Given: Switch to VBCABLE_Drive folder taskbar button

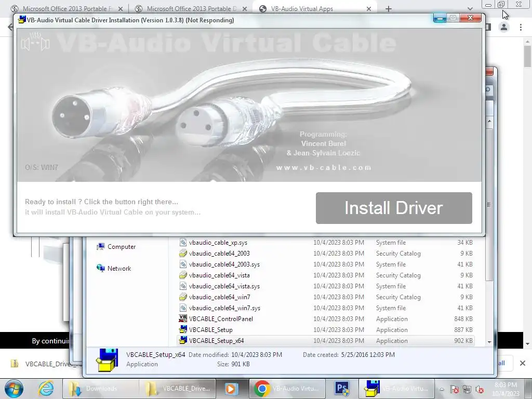Looking at the screenshot, I should tap(177, 389).
